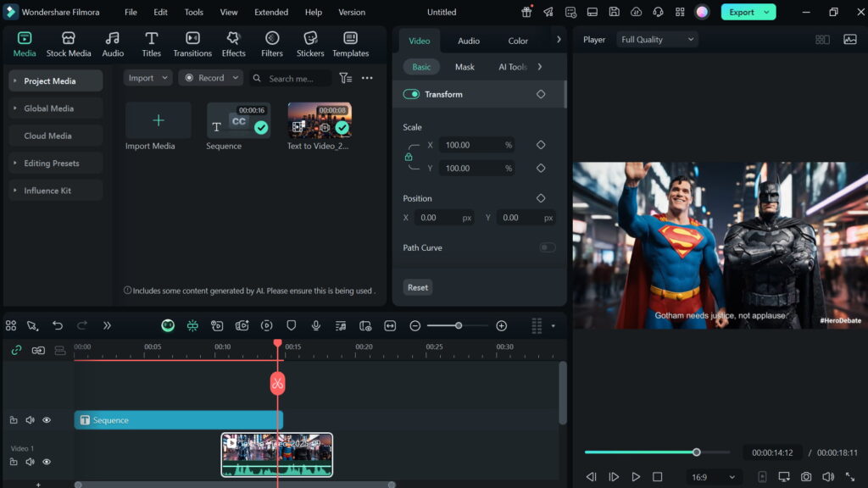Switch to the Color tab
The width and height of the screenshot is (868, 488).
click(518, 40)
